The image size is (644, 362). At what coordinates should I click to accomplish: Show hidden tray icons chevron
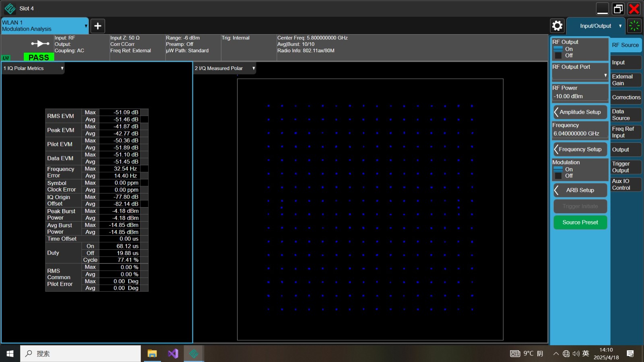tap(556, 354)
